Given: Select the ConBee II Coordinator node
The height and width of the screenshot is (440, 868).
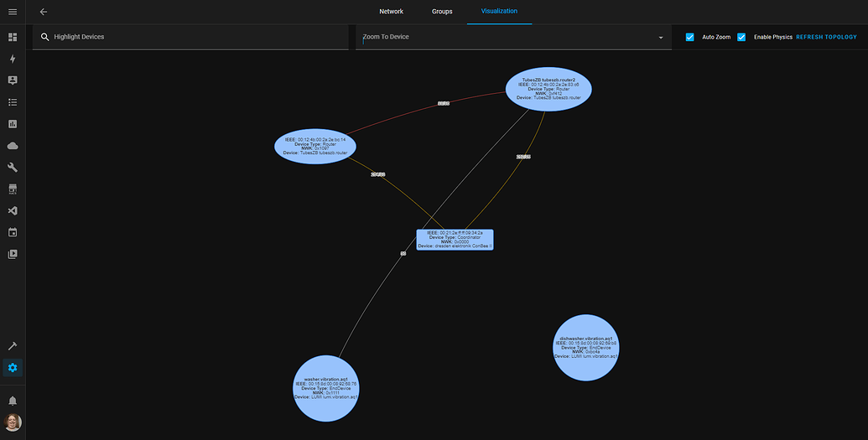Looking at the screenshot, I should pos(455,240).
